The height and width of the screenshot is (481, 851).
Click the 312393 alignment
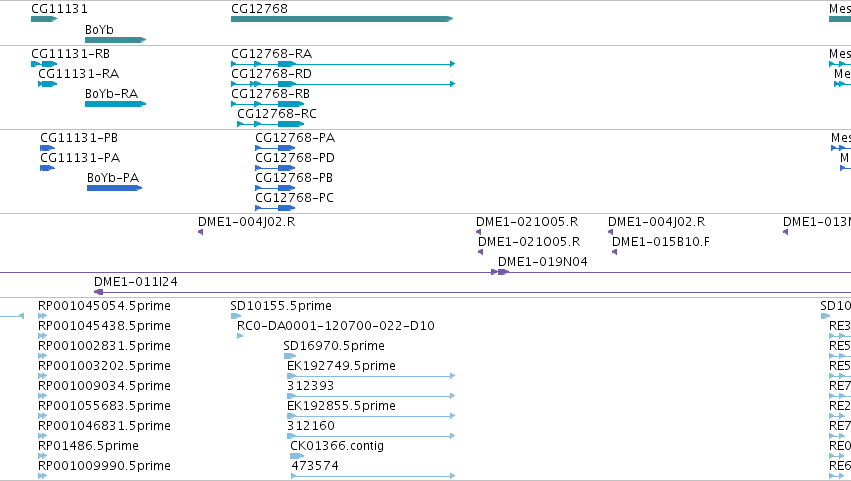tap(371, 397)
